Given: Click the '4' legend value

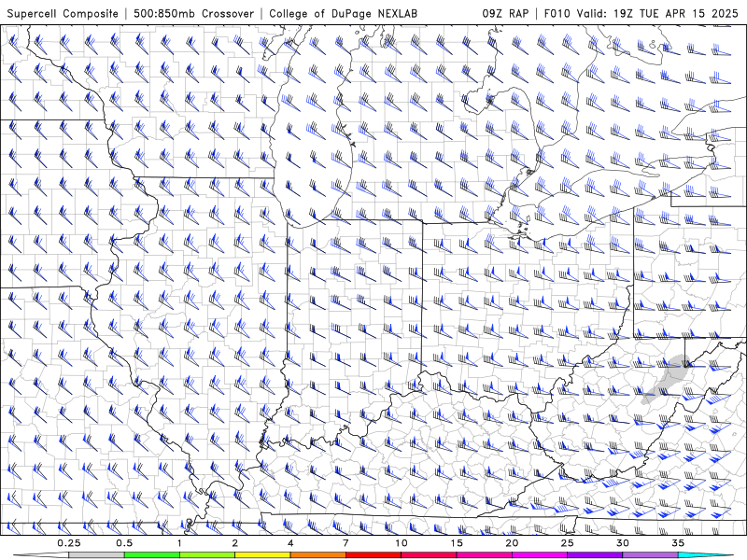Looking at the screenshot, I should [290, 543].
